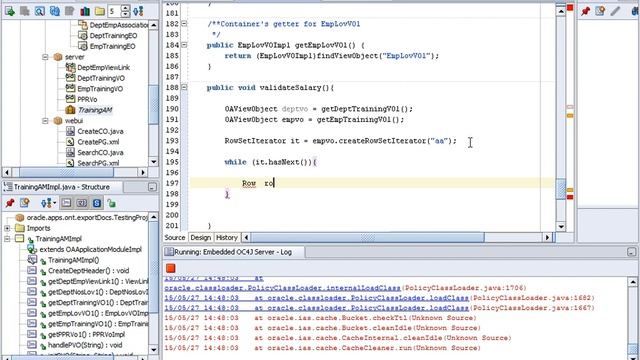Image resolution: width=640 pixels, height=360 pixels.
Task: Select the Embedded OC4J Server Log tab
Action: [x=233, y=252]
